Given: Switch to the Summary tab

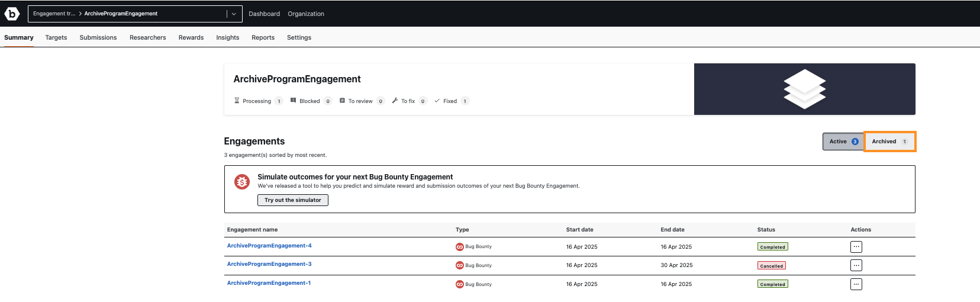Looking at the screenshot, I should pos(19,37).
